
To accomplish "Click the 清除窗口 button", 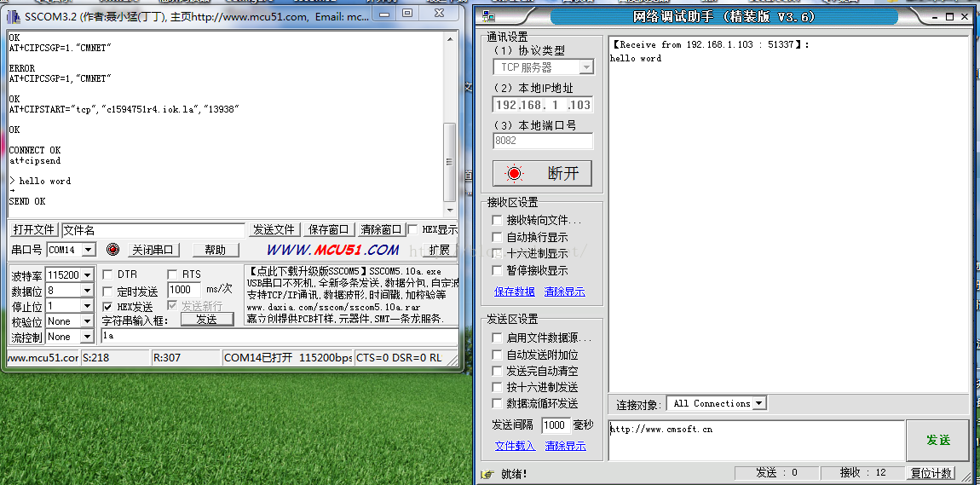I will coord(382,230).
